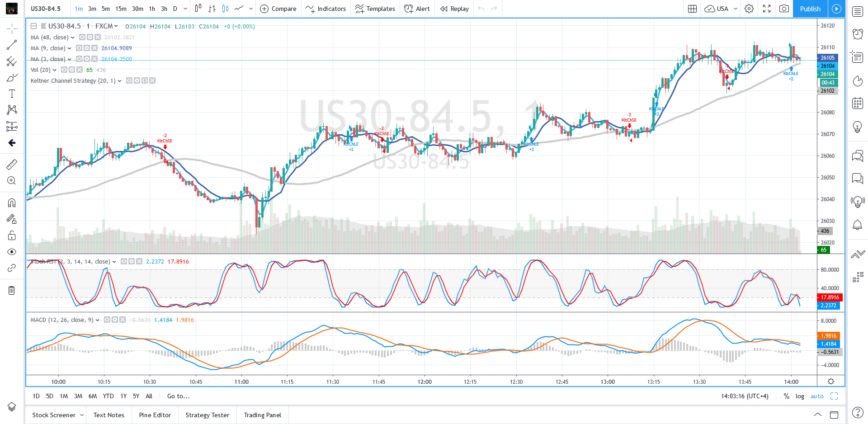Open the Text Notes tab

[109, 415]
